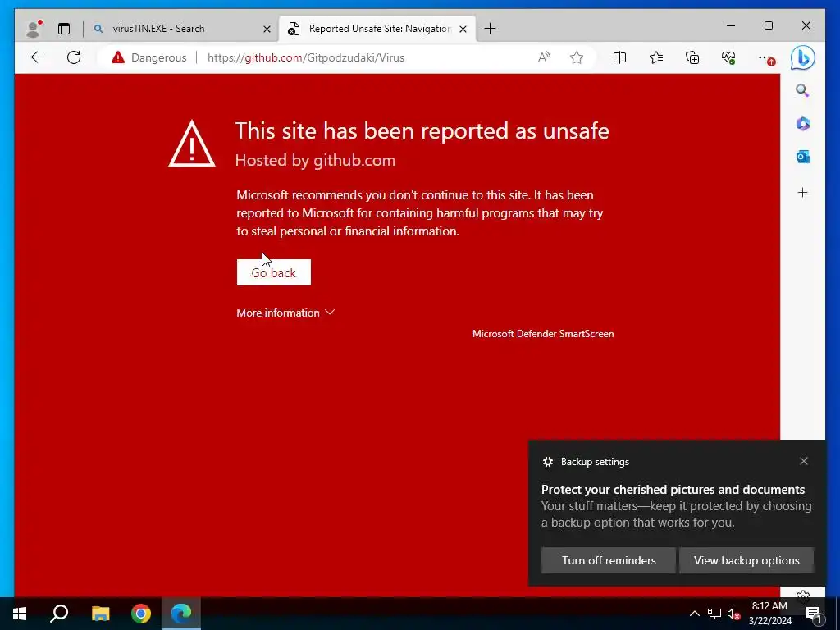
Task: Open the Edge profile icon
Action: (x=34, y=29)
